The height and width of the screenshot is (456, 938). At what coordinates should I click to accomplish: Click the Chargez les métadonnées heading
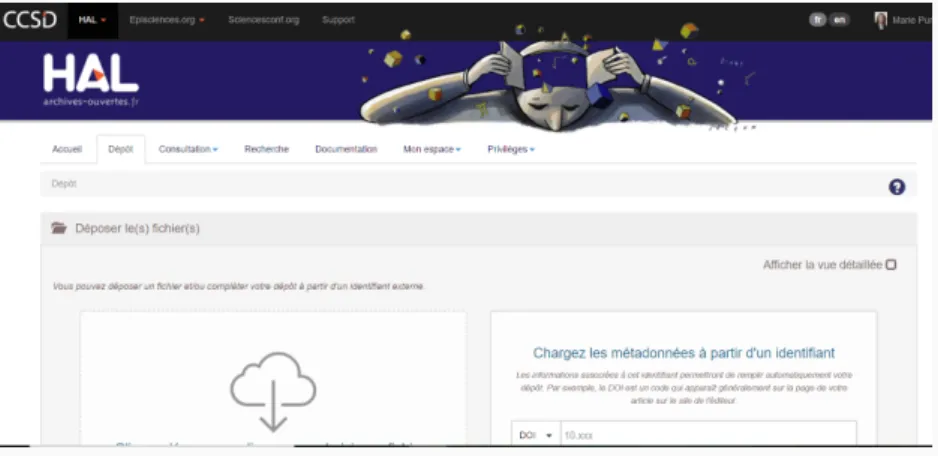pyautogui.click(x=684, y=353)
